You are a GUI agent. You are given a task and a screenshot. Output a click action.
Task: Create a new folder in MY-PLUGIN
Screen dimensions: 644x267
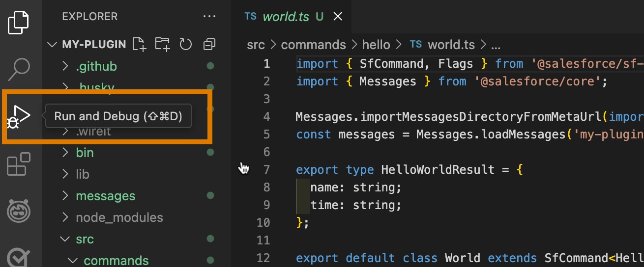coord(162,45)
